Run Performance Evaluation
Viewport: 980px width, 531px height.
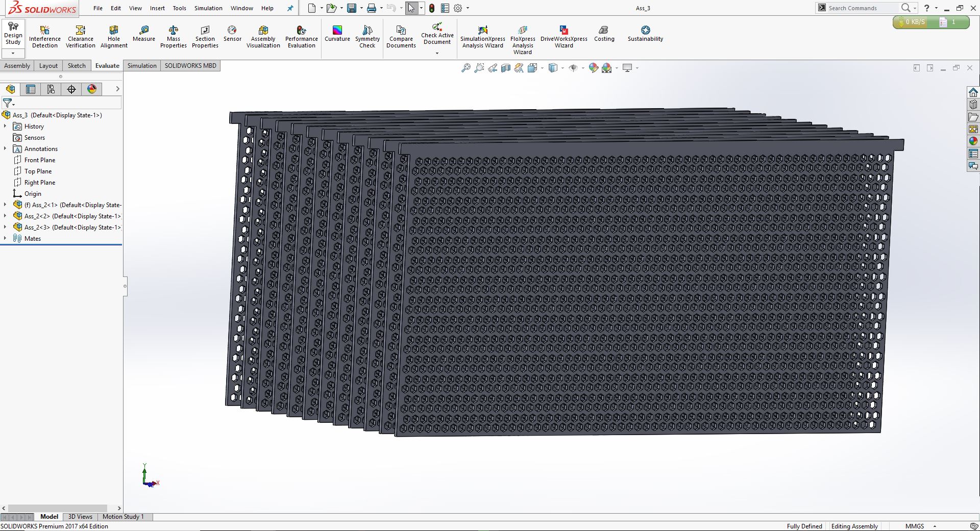tap(301, 37)
